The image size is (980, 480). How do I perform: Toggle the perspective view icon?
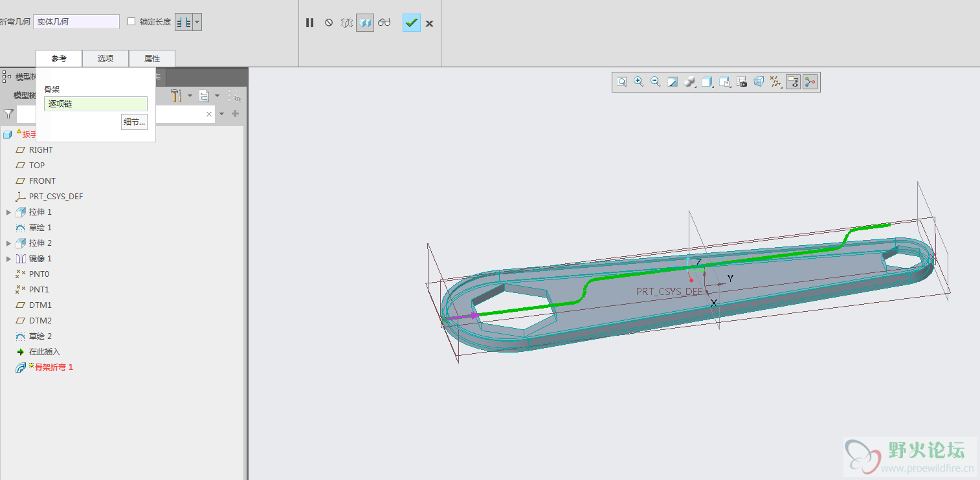[759, 82]
